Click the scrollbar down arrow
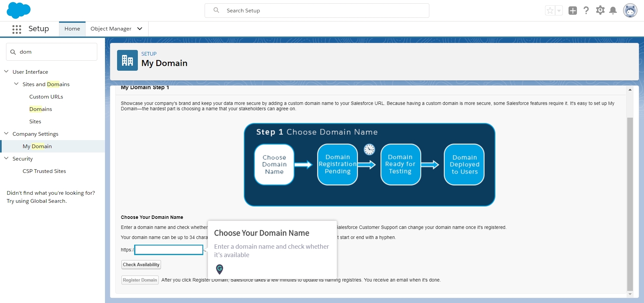Image resolution: width=644 pixels, height=303 pixels. [630, 294]
